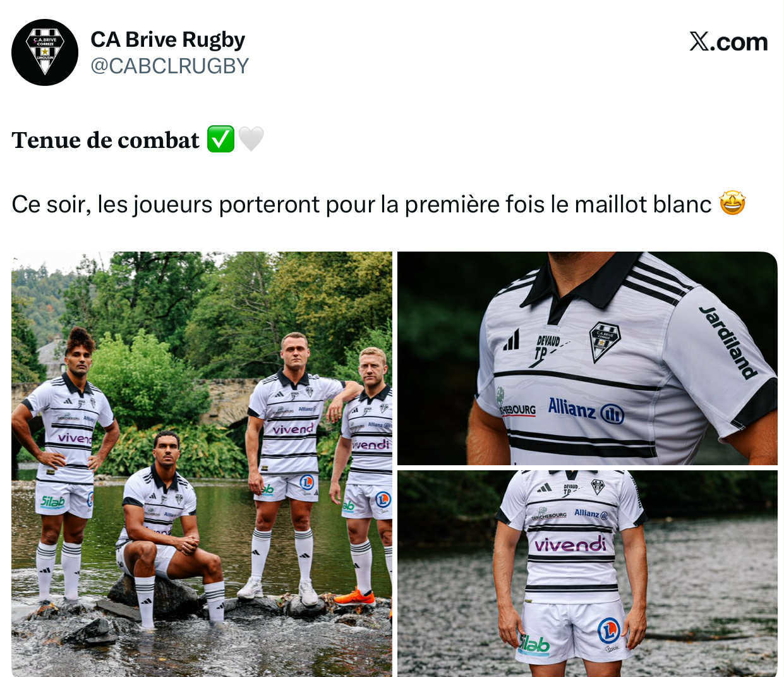Viewport: 784px width, 677px height.
Task: Click the Allianz logo on the close-up jersey
Action: click(586, 410)
